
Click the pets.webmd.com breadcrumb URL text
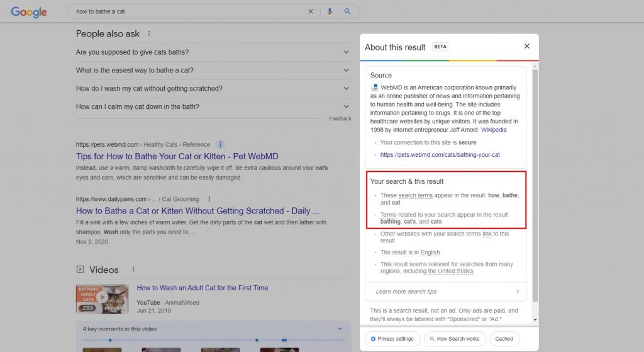tap(107, 145)
